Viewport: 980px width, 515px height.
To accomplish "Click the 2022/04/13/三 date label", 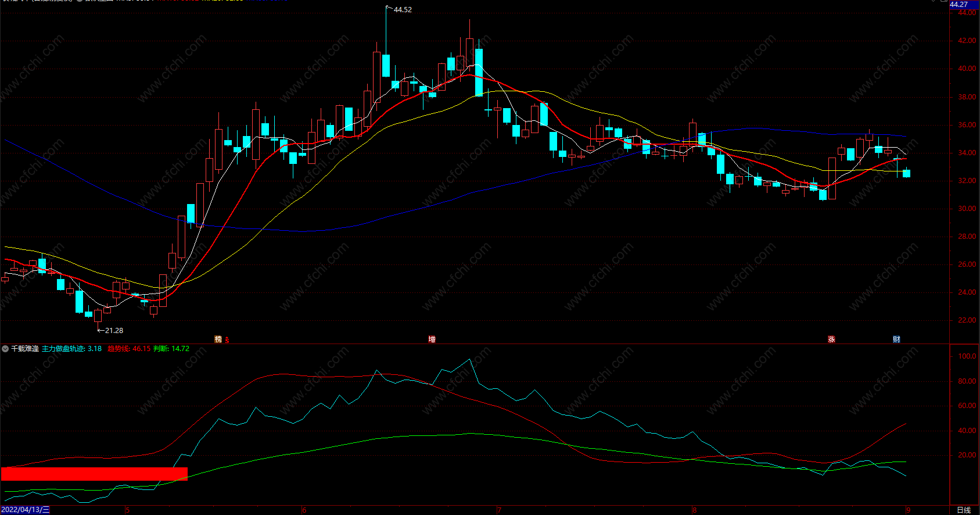I will (x=26, y=510).
